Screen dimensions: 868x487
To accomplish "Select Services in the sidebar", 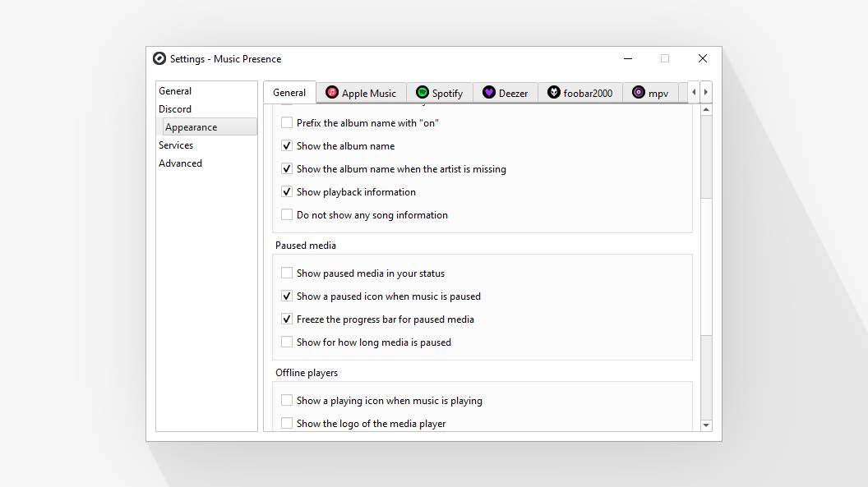I will [x=176, y=145].
